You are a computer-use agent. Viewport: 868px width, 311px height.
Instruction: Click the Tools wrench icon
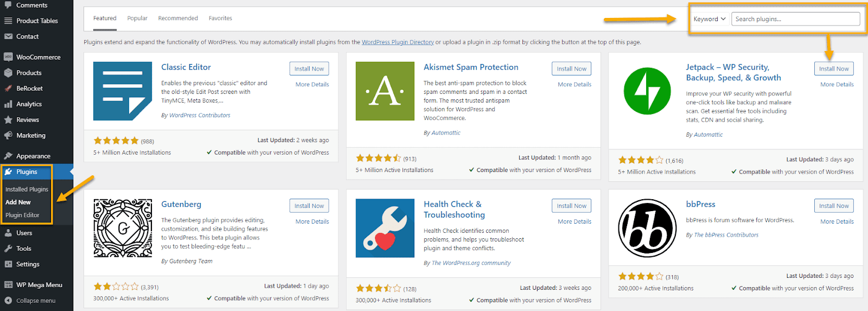[8, 249]
